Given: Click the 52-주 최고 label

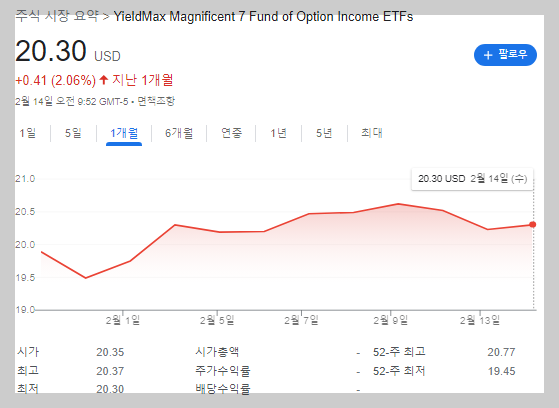Looking at the screenshot, I should pyautogui.click(x=399, y=352).
